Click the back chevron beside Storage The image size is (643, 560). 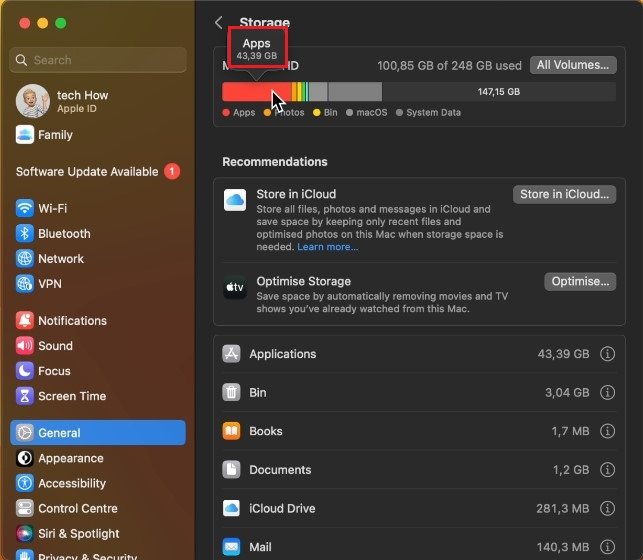219,22
